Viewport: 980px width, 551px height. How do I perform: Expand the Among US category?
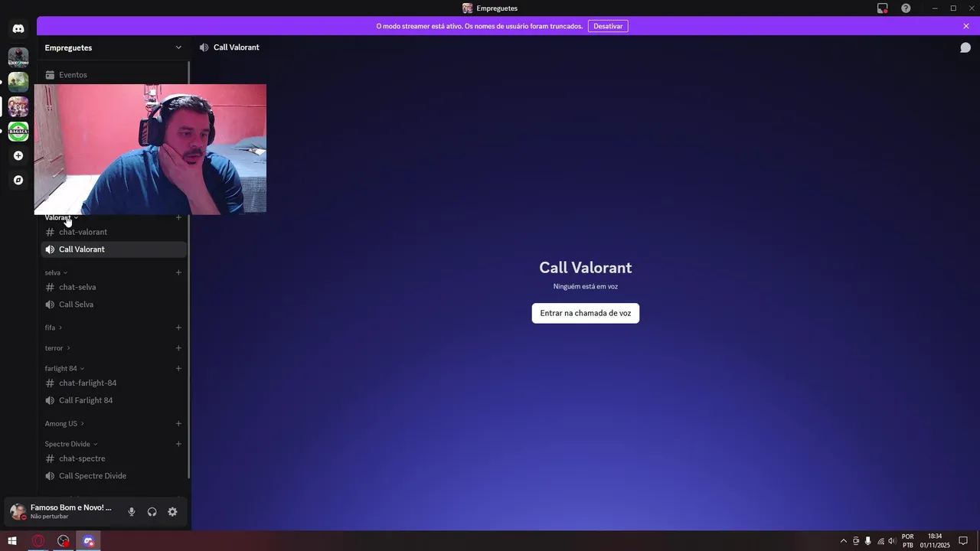click(x=64, y=423)
